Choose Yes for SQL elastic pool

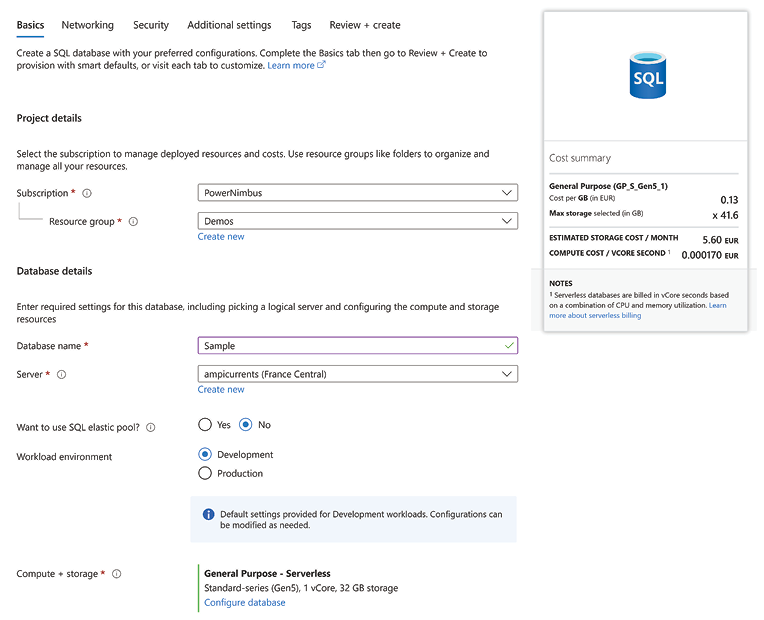coord(205,425)
